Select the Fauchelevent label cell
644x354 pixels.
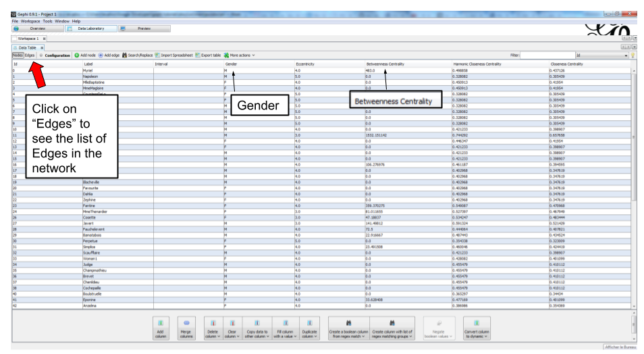[x=118, y=230]
